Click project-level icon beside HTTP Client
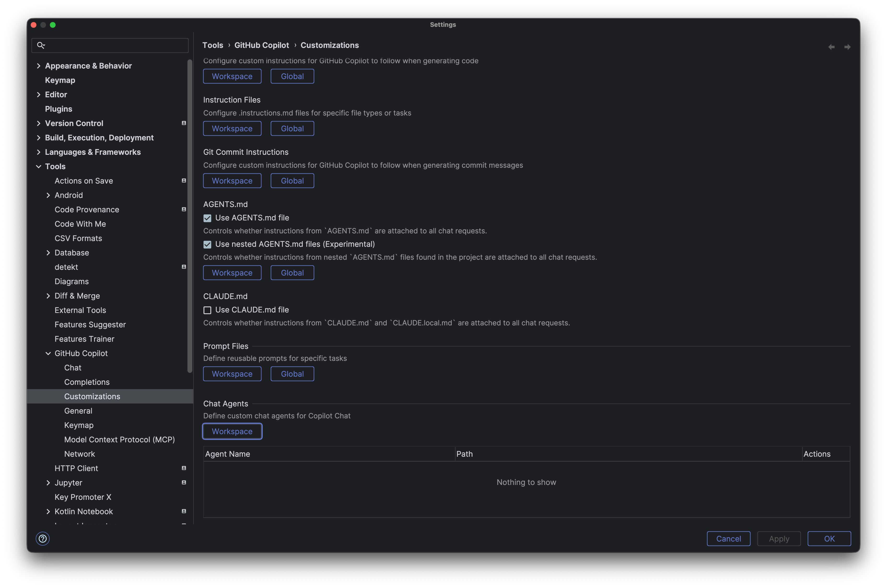 point(184,468)
